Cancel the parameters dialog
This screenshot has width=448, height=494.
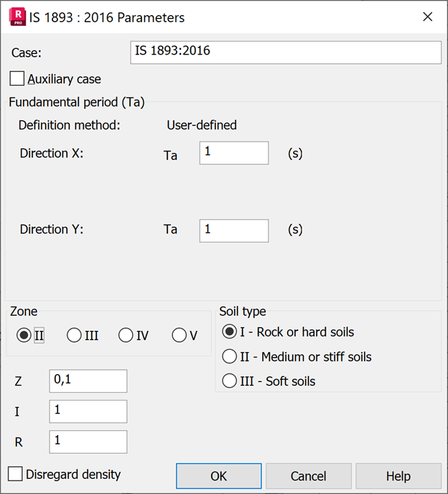(x=308, y=476)
